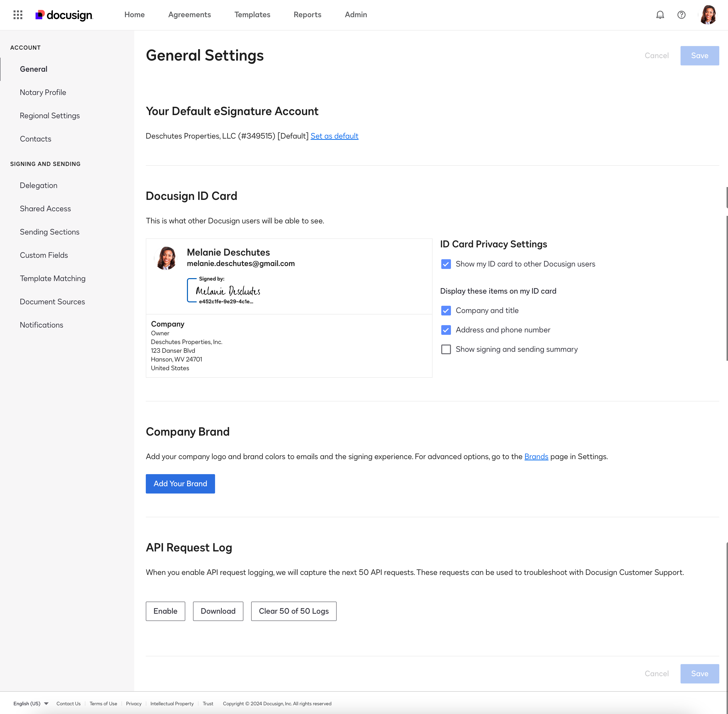Open the notifications bell
Image resolution: width=728 pixels, height=714 pixels.
pyautogui.click(x=660, y=15)
